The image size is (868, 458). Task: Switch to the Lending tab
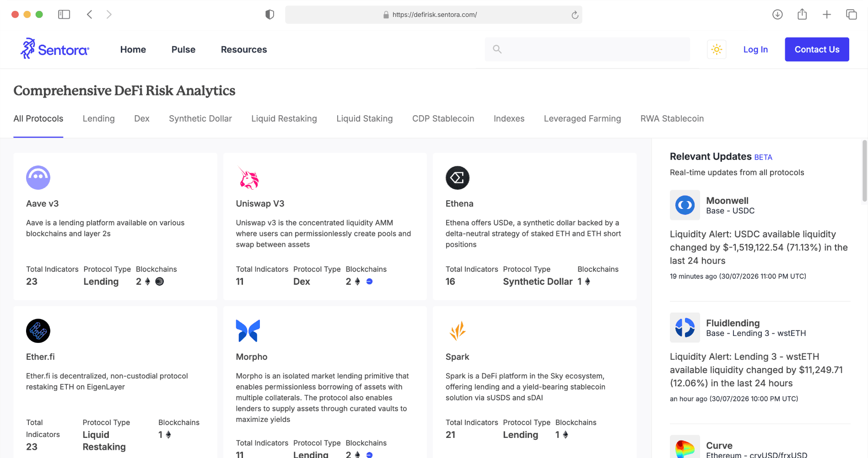click(x=99, y=119)
